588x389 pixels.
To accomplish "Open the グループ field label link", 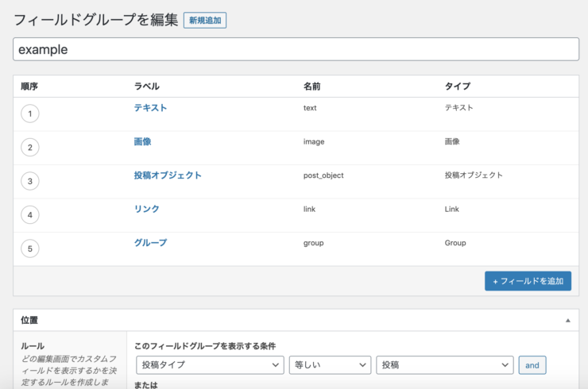I will pos(150,243).
